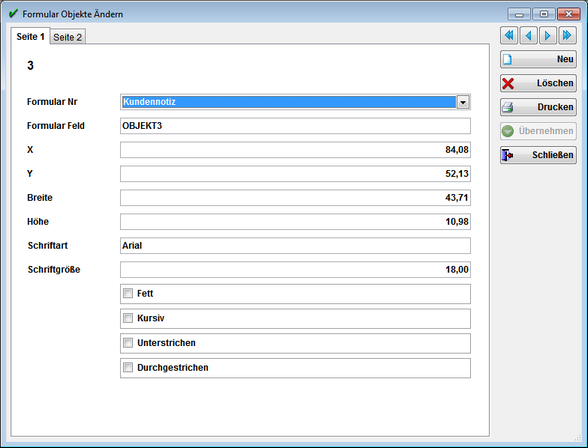Jump to the first record arrow
Screen dimensions: 588x448
point(509,36)
